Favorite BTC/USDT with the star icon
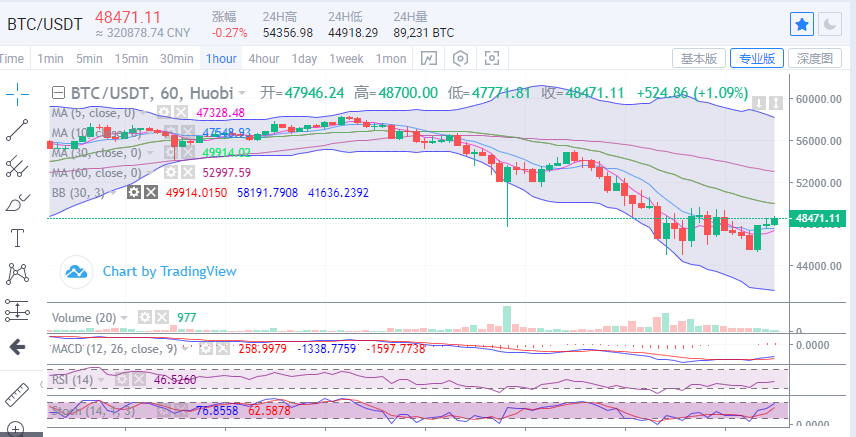 pyautogui.click(x=802, y=24)
